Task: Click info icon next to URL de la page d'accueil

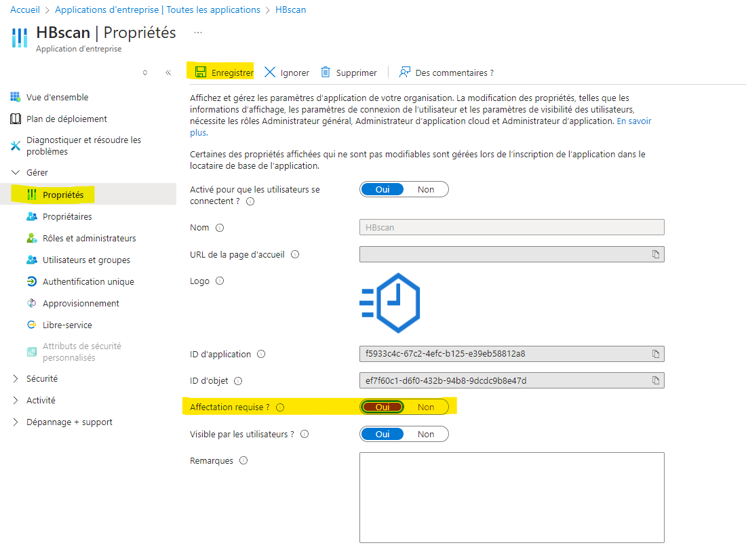Action: point(295,254)
